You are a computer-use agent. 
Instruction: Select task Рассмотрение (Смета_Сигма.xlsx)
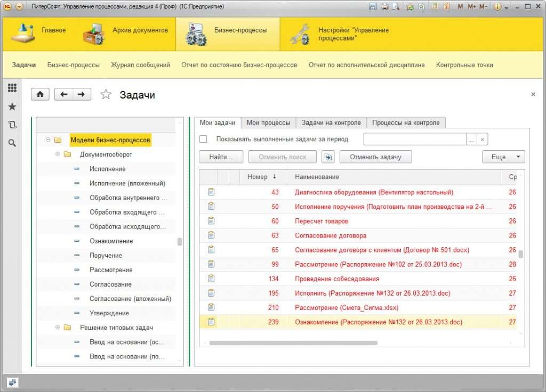pyautogui.click(x=347, y=307)
